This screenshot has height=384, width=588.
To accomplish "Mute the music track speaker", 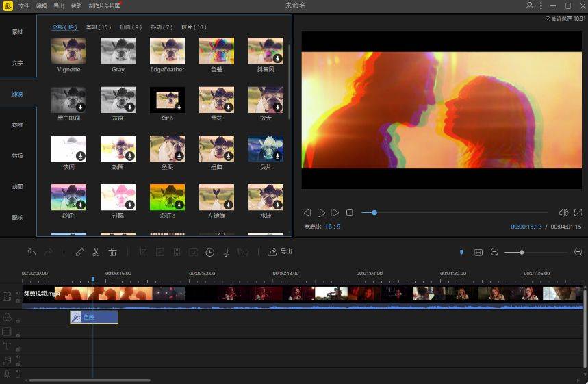I will 18,357.
